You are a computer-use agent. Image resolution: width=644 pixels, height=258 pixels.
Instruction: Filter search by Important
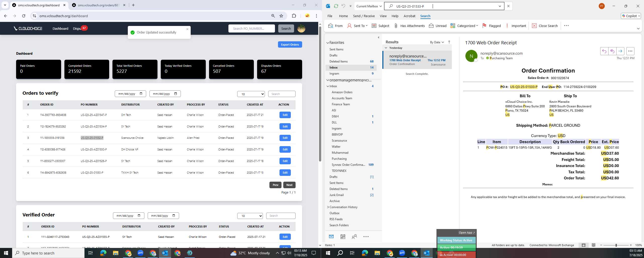pyautogui.click(x=516, y=26)
